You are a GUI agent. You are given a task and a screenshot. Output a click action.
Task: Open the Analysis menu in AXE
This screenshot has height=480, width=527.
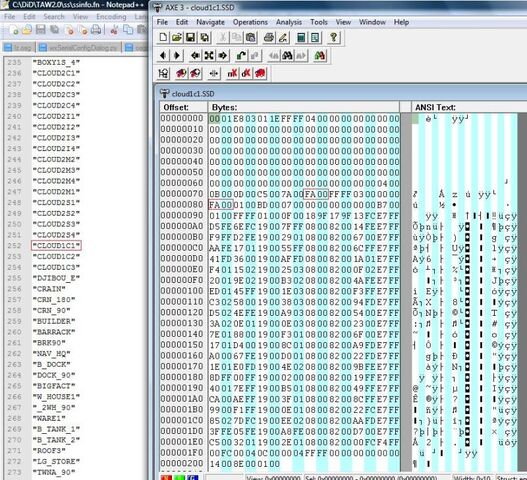(289, 22)
